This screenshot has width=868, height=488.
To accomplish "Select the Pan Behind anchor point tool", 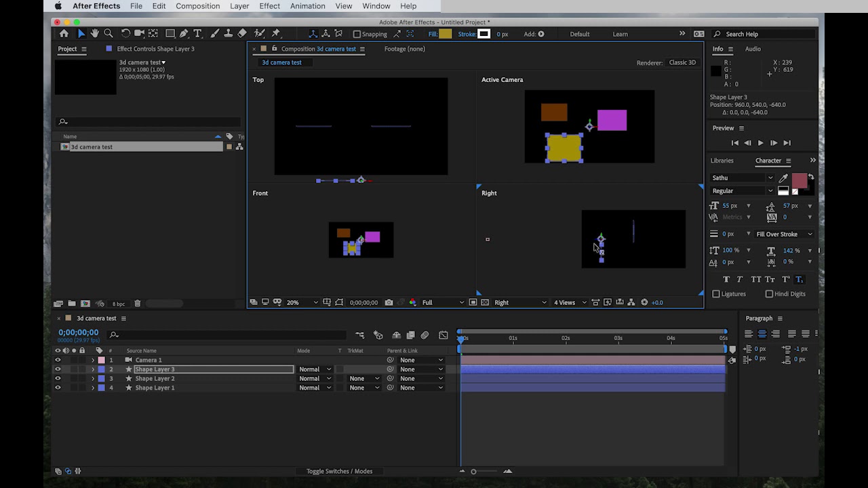I will pyautogui.click(x=153, y=33).
